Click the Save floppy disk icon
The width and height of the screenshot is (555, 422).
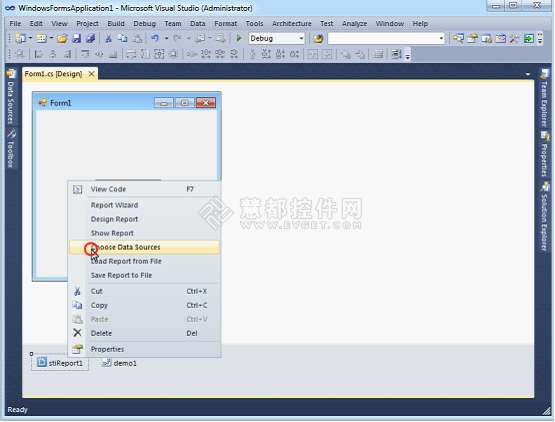77,39
